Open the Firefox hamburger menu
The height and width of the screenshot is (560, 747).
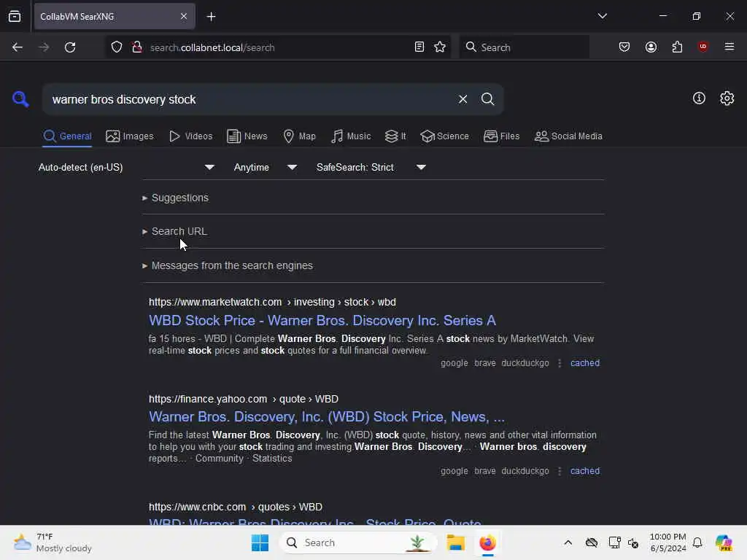pyautogui.click(x=729, y=47)
